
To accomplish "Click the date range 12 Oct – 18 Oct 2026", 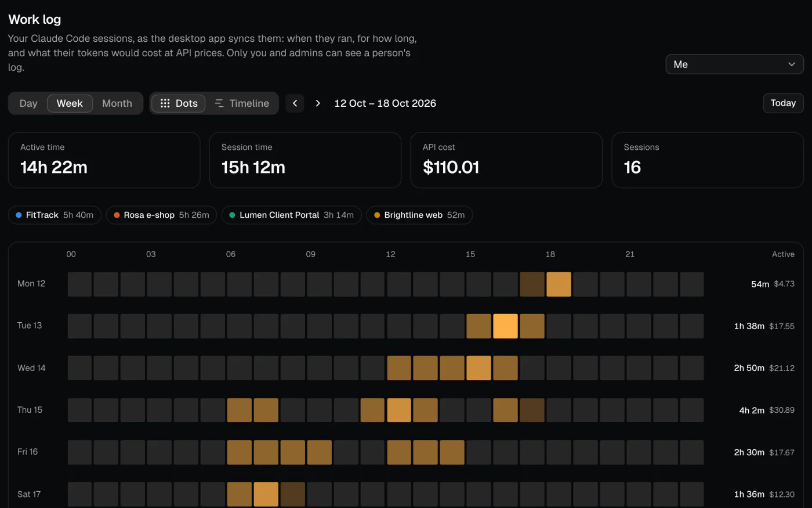I will (385, 103).
